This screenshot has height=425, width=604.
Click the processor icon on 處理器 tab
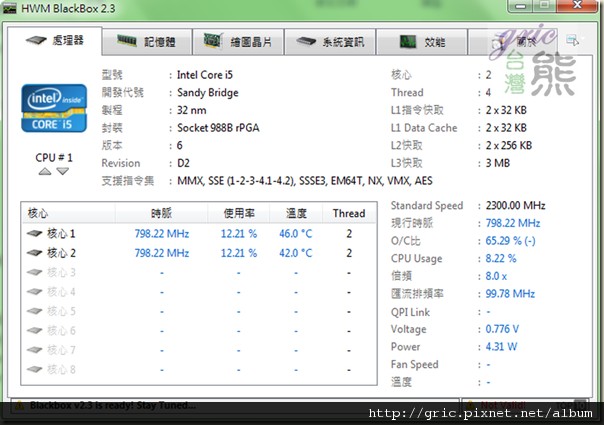click(36, 40)
